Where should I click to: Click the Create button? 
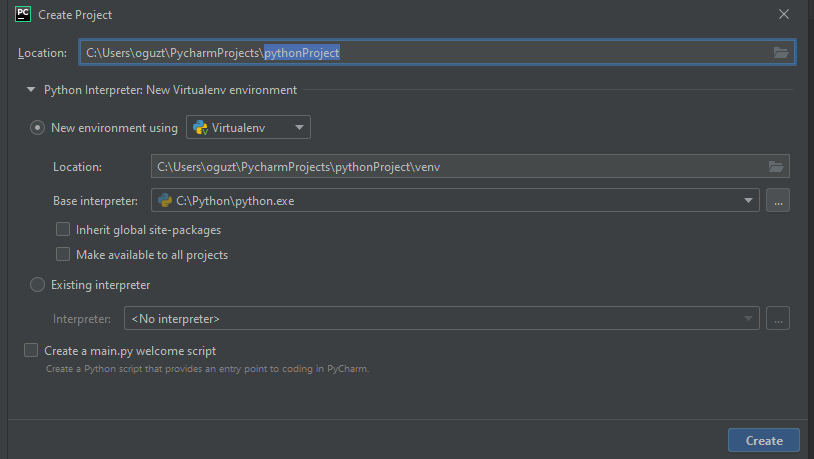pos(764,440)
